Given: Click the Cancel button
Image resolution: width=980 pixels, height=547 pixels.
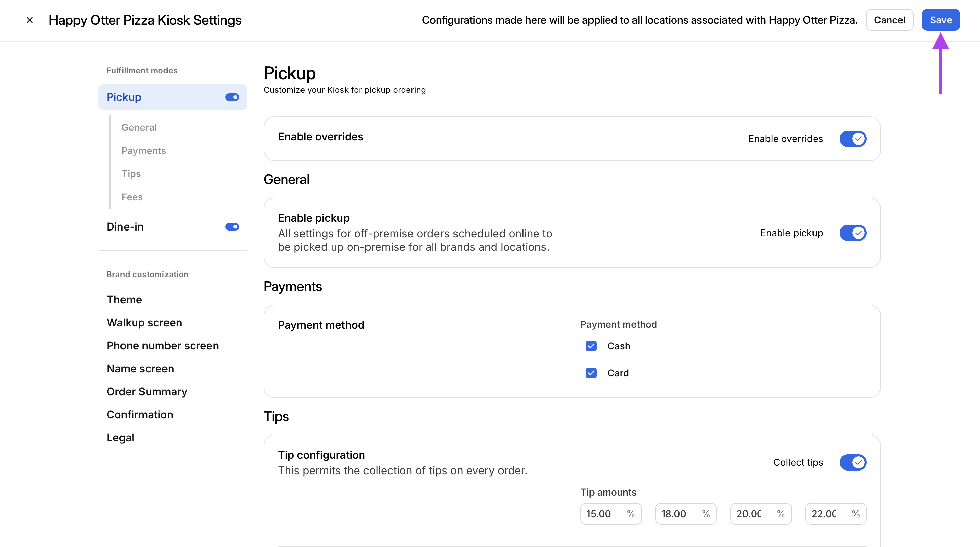Looking at the screenshot, I should pos(889,20).
